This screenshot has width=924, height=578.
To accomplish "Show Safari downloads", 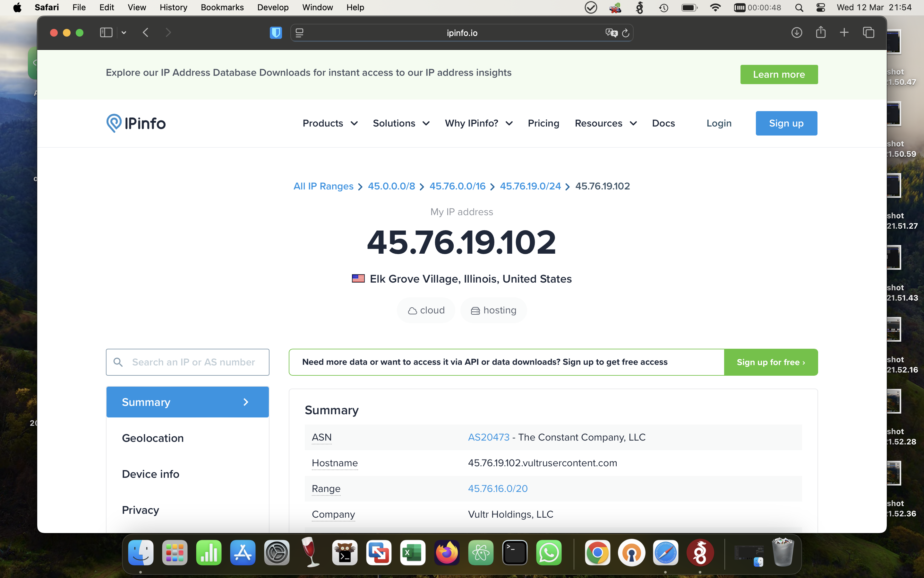I will point(797,32).
